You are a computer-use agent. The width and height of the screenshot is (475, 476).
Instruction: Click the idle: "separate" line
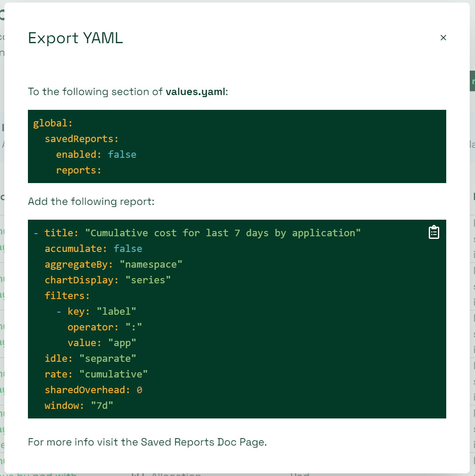[90, 358]
